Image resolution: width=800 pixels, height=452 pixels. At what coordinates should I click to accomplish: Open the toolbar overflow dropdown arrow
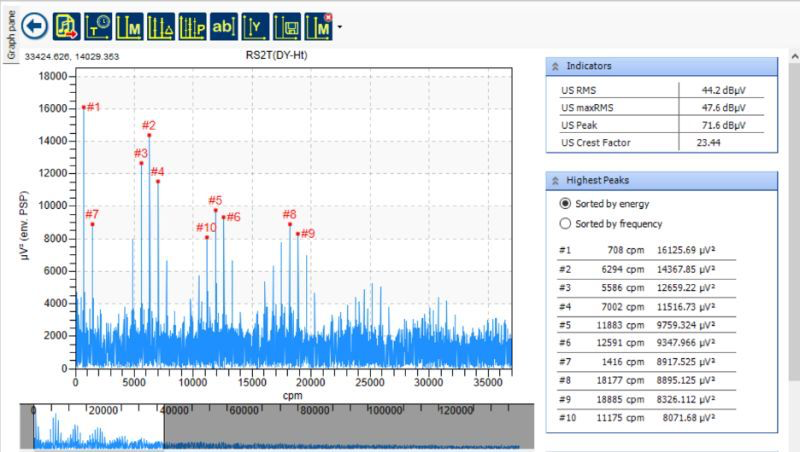click(339, 27)
